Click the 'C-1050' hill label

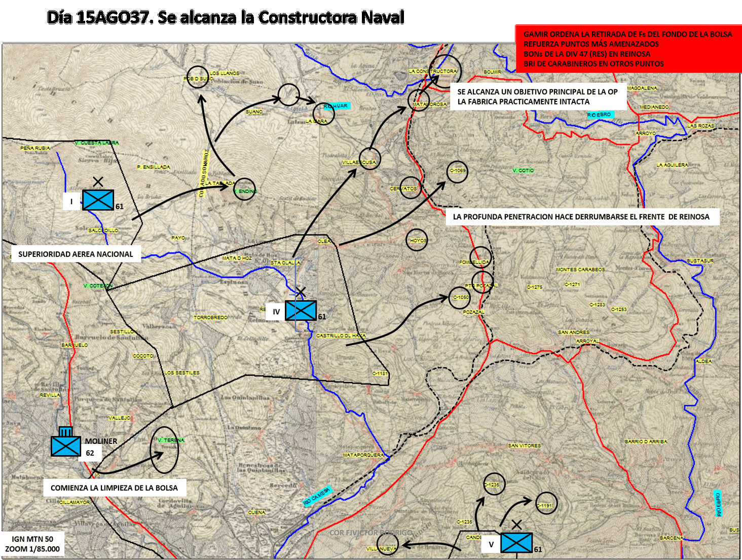tap(461, 297)
